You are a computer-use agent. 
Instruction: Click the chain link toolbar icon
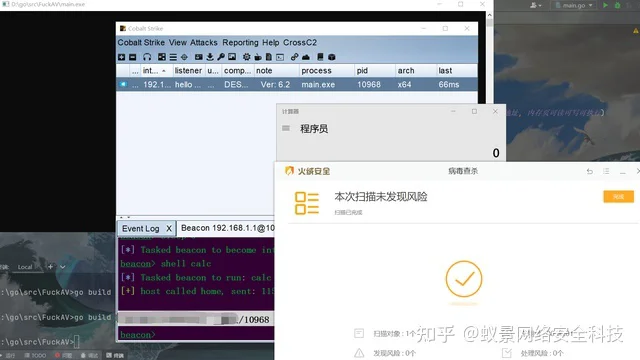coord(294,57)
